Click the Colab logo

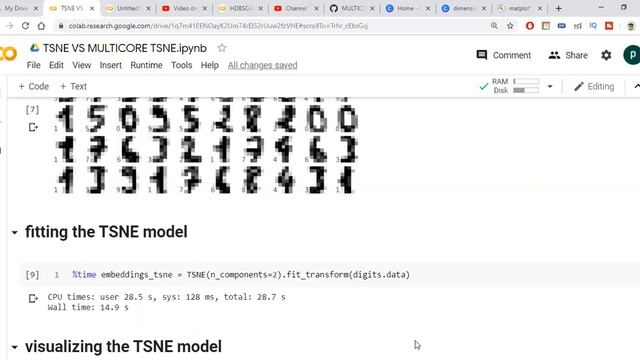[x=8, y=53]
